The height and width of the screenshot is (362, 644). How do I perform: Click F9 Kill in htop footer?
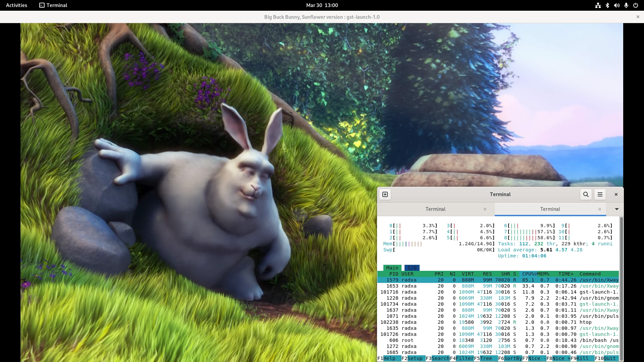point(582,358)
